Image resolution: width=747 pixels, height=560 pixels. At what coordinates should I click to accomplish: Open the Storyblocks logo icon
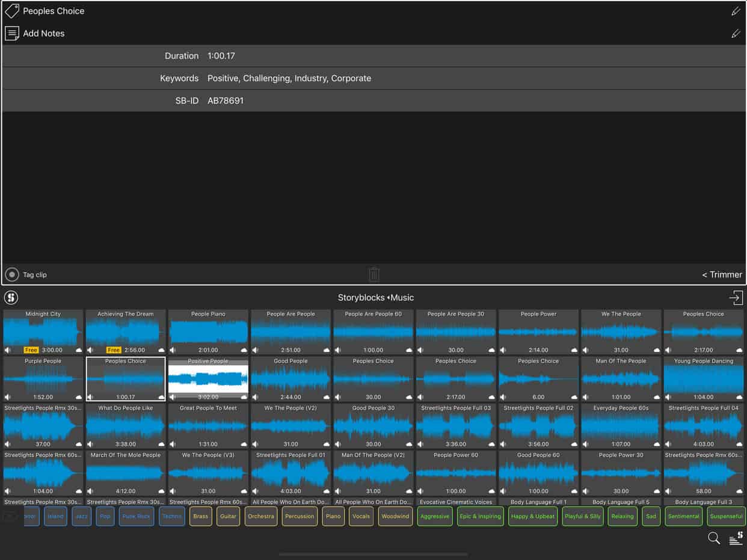click(11, 297)
